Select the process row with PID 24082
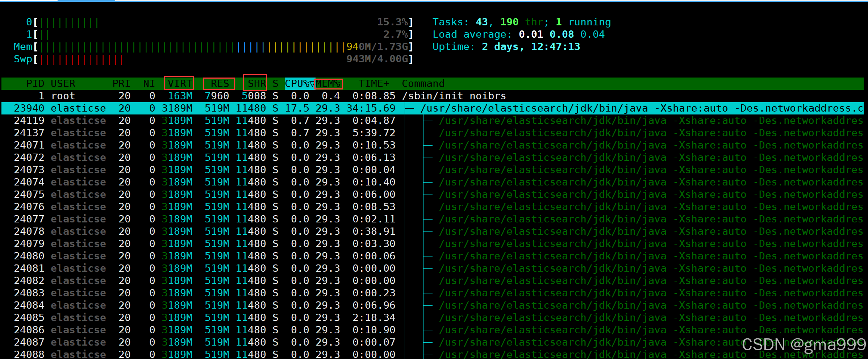Image resolution: width=868 pixels, height=359 pixels. tap(433, 281)
